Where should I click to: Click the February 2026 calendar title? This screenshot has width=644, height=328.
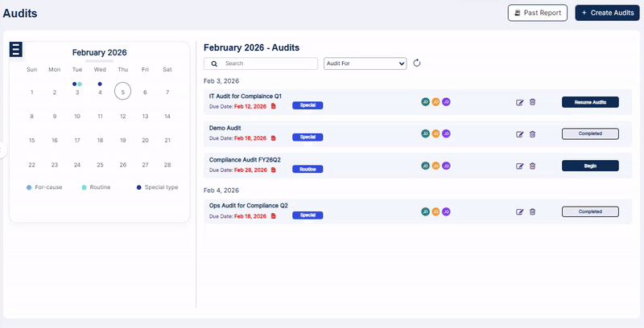tap(99, 52)
